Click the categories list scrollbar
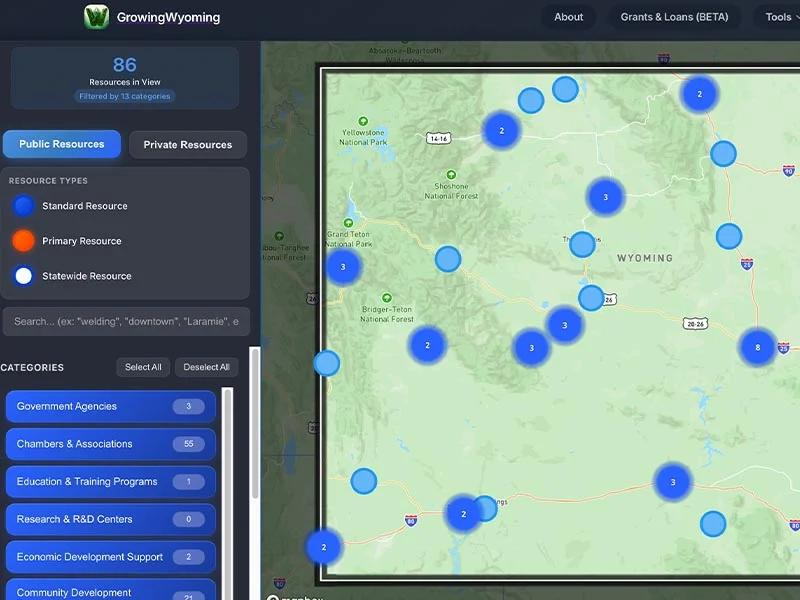The image size is (800, 600). coord(228,492)
